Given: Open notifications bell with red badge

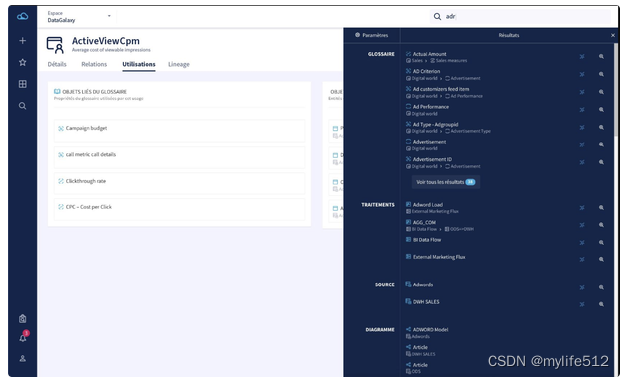Looking at the screenshot, I should [x=24, y=337].
